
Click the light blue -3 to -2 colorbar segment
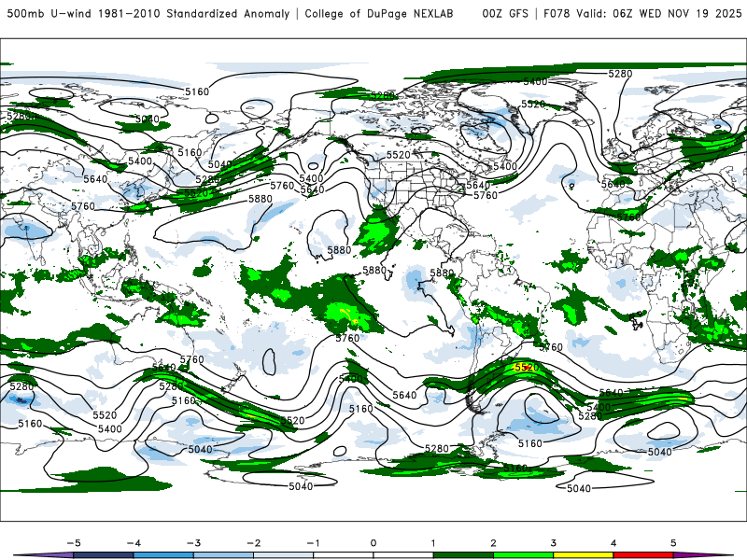pyautogui.click(x=223, y=555)
